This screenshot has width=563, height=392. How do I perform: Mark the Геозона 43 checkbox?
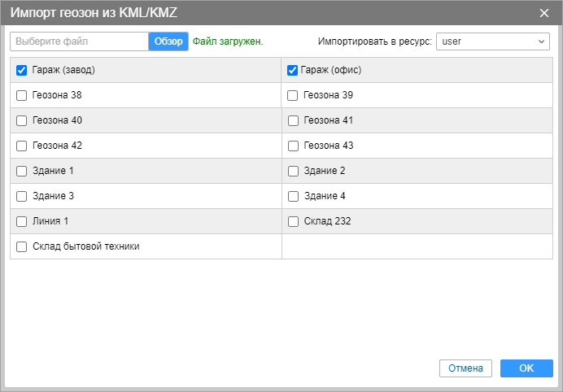coord(293,146)
